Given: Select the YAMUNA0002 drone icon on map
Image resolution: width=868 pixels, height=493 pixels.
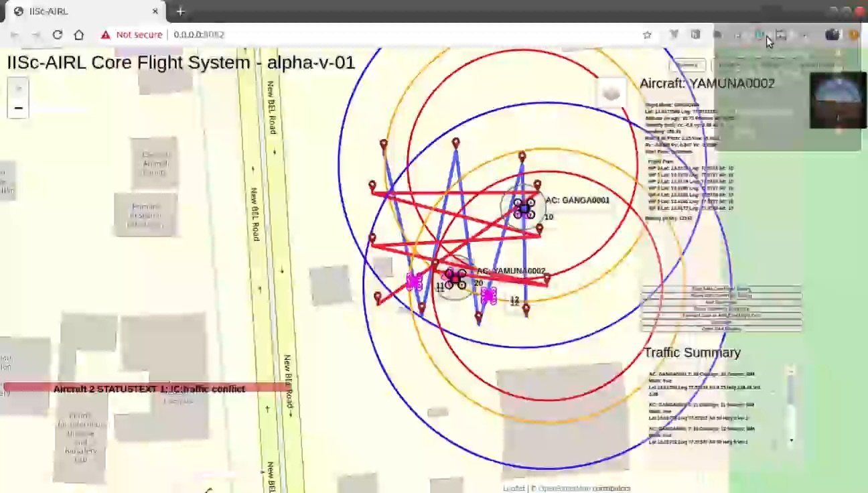Looking at the screenshot, I should [x=456, y=278].
